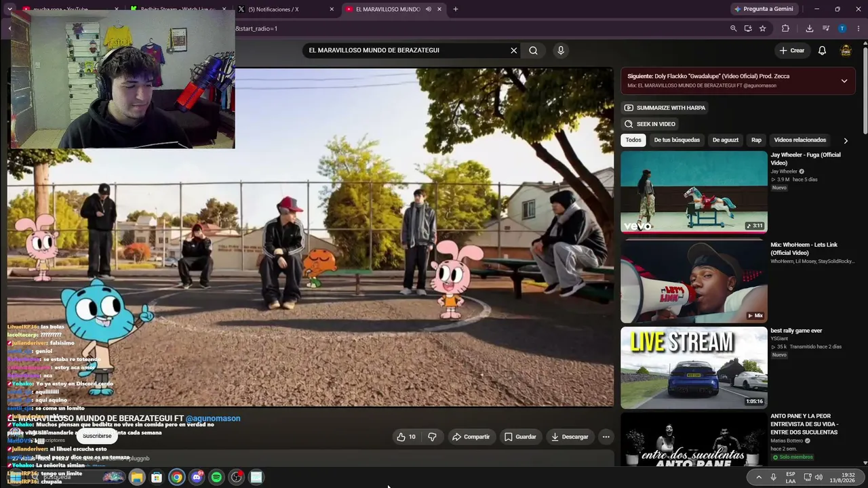Click Pregunta a Gemini
The width and height of the screenshot is (868, 488).
click(764, 9)
